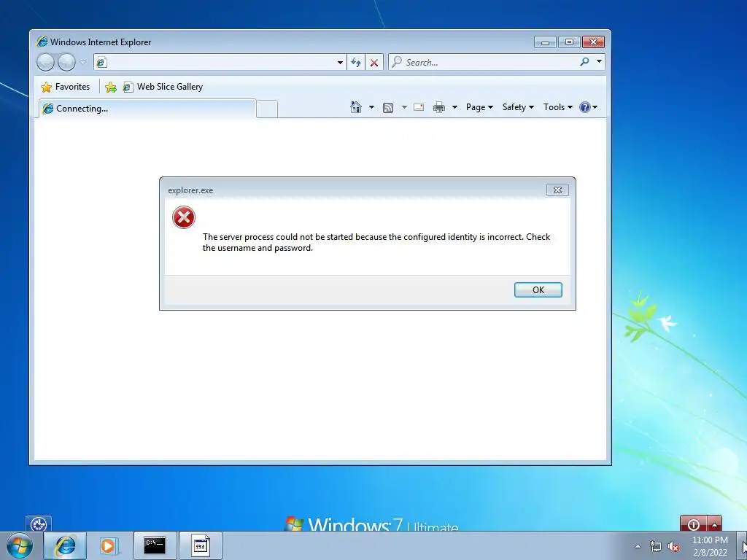Click the circular gadget icon above Start
The image size is (747, 560).
pyautogui.click(x=39, y=524)
